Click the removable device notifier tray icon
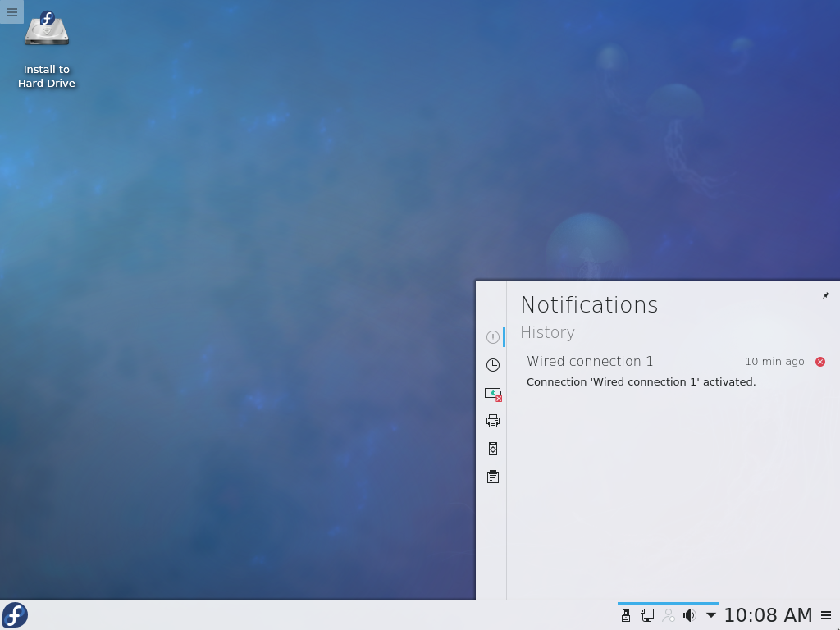 coord(626,615)
